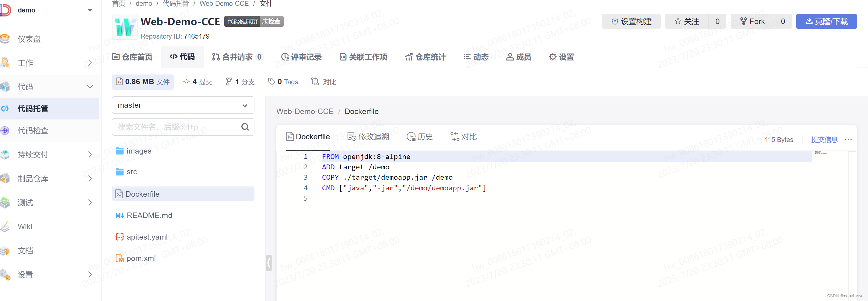868x301 pixels.
Task: Click the 0 Tags link
Action: pyautogui.click(x=283, y=82)
